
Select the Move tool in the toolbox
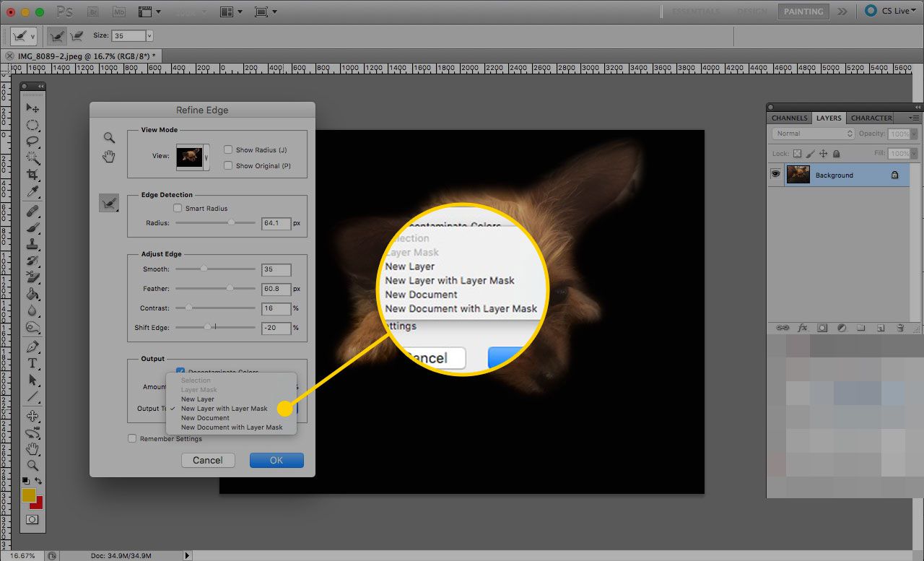[32, 108]
